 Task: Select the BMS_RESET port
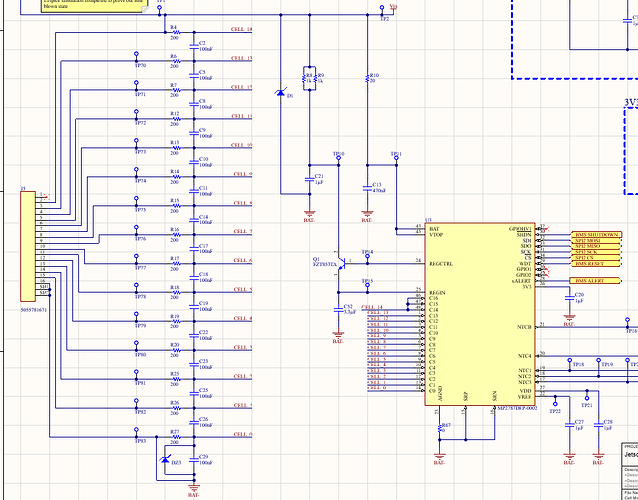pos(597,264)
